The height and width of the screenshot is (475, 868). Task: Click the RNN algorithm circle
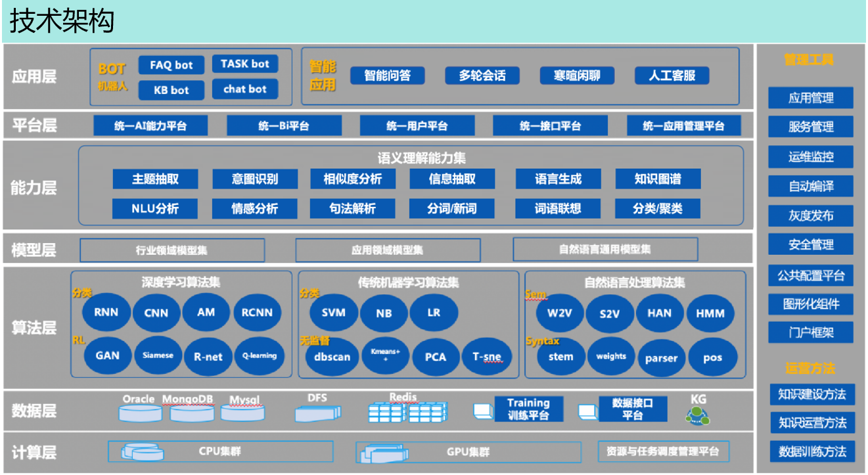coord(106,313)
